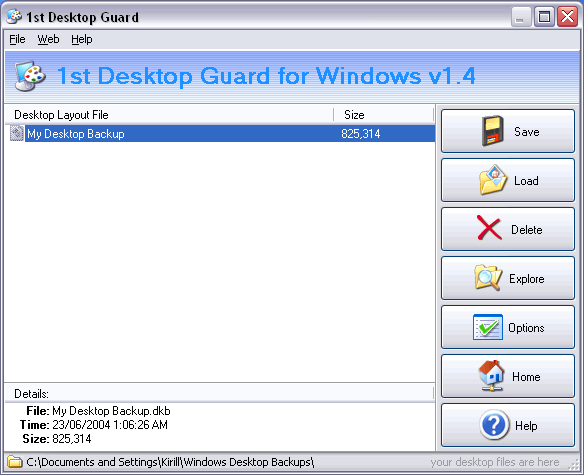The height and width of the screenshot is (475, 584).
Task: Click the red X Delete icon
Action: point(489,228)
